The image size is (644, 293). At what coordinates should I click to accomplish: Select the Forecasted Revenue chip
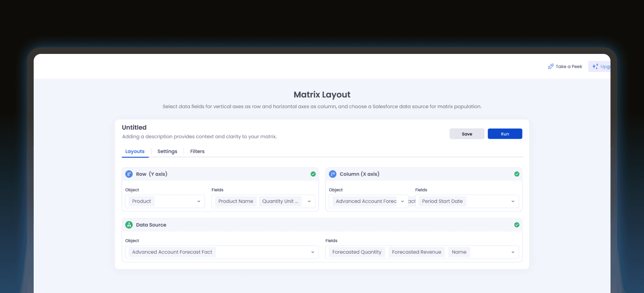416,252
